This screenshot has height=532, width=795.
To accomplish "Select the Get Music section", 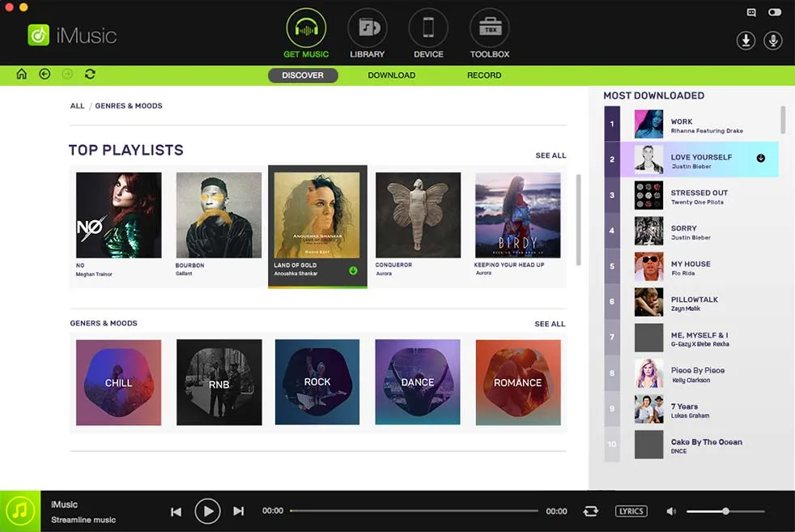I will (305, 32).
